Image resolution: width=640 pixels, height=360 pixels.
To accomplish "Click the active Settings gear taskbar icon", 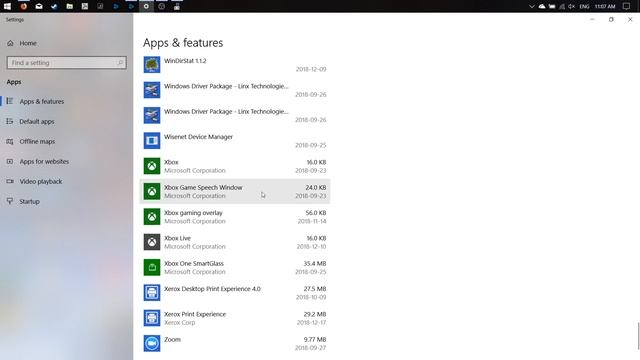I will click(146, 6).
